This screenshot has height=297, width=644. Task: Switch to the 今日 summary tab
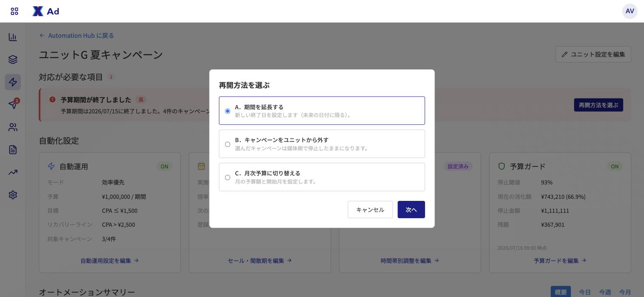click(x=585, y=292)
